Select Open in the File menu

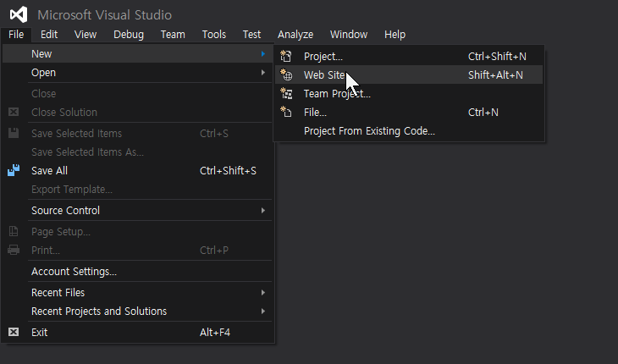tap(137, 73)
